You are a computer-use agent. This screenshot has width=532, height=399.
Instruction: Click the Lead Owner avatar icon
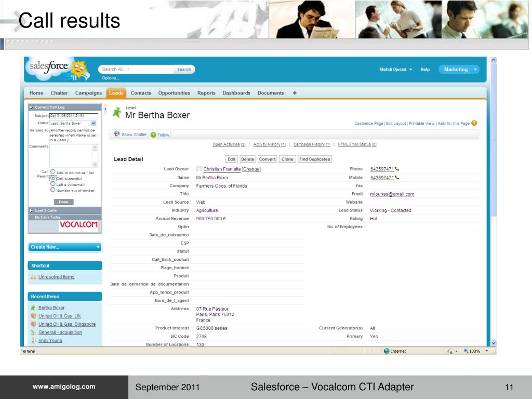[x=199, y=169]
